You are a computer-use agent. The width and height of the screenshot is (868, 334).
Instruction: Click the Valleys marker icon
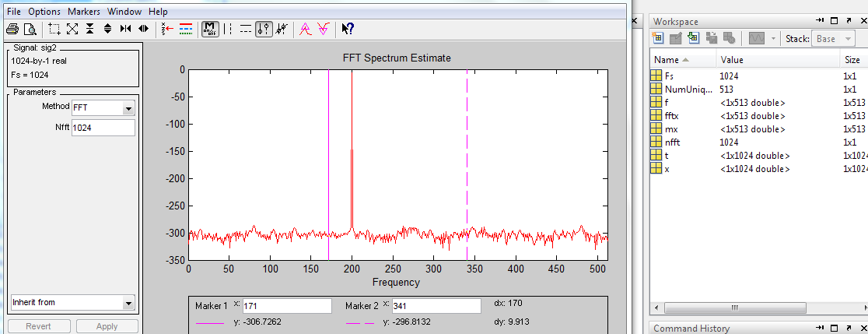[324, 29]
